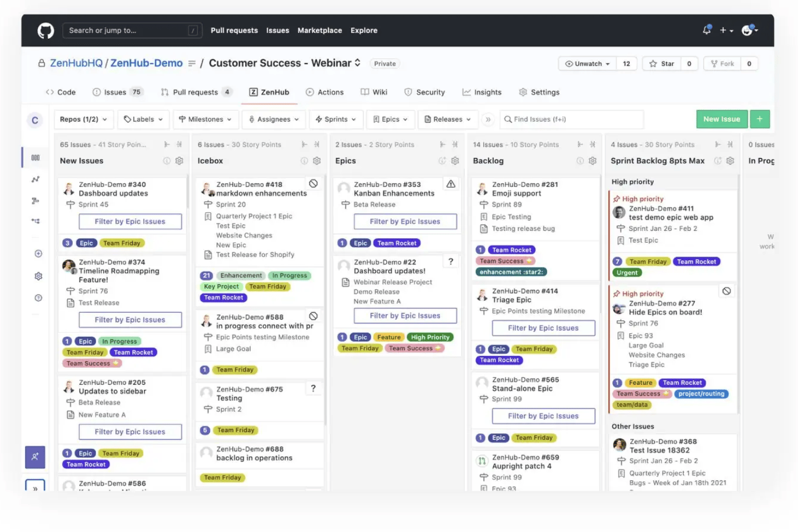Star the repository
This screenshot has height=532, width=798.
[662, 64]
